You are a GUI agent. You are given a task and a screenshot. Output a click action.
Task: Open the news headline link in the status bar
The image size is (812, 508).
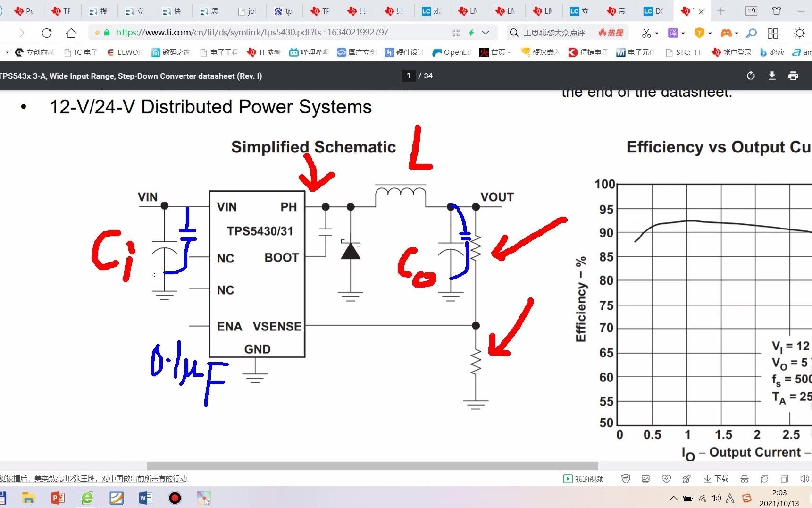[93, 479]
